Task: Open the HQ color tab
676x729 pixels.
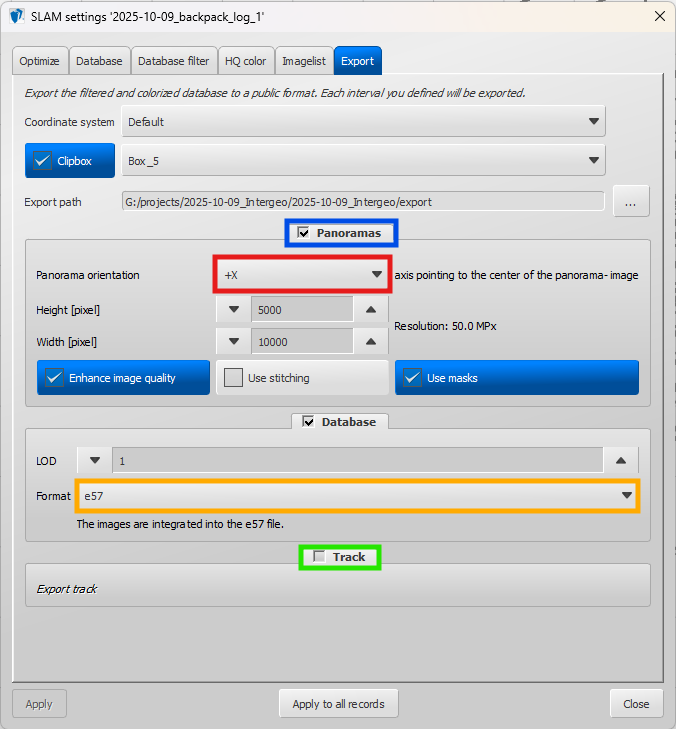Action: pyautogui.click(x=245, y=61)
